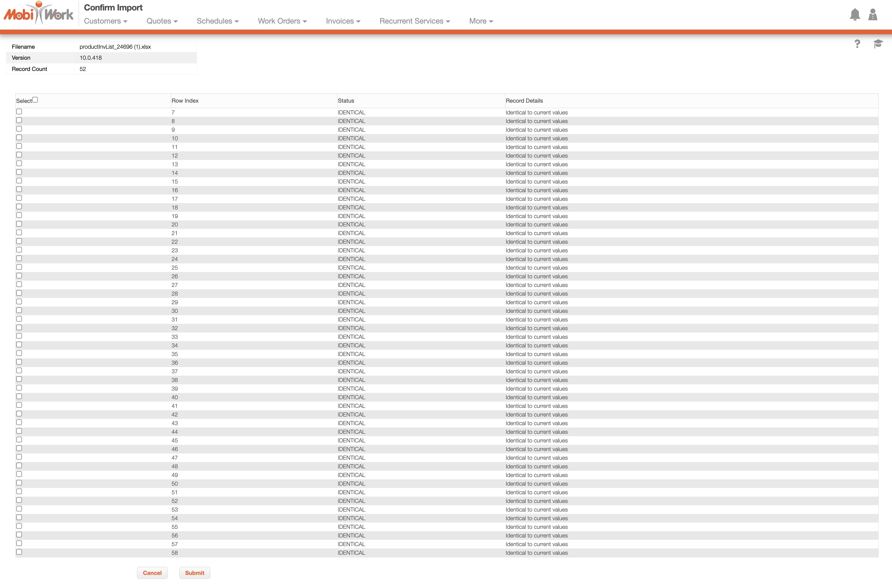Select the checkbox for row index 25

(x=19, y=267)
